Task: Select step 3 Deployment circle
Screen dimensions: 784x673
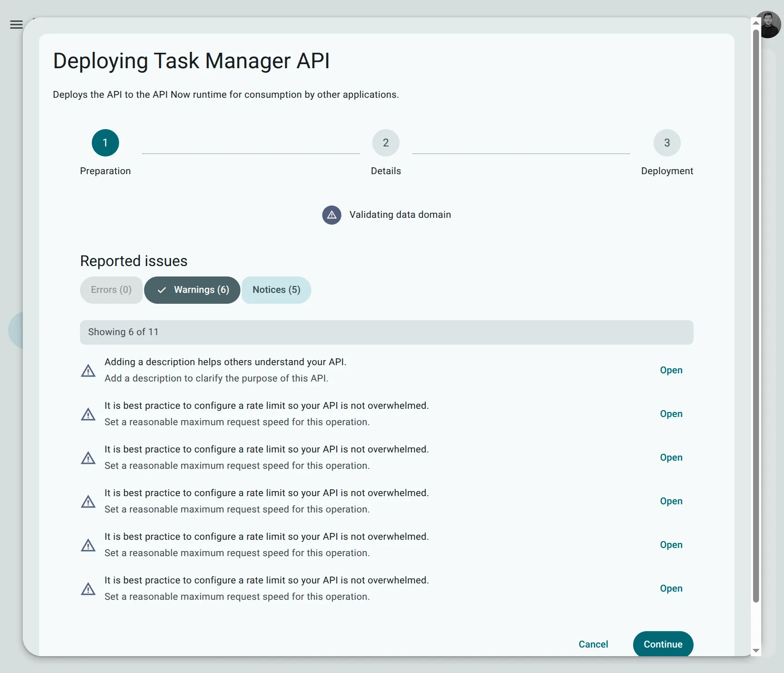Action: [x=667, y=143]
